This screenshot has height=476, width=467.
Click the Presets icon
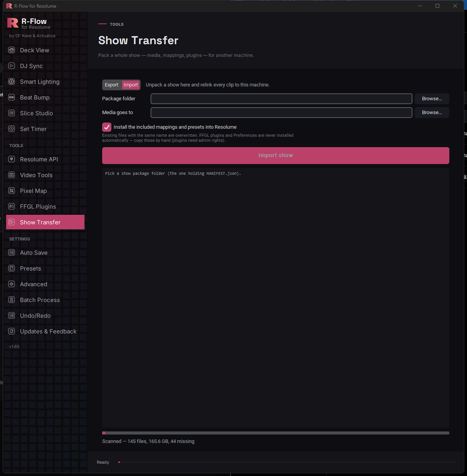click(x=12, y=268)
